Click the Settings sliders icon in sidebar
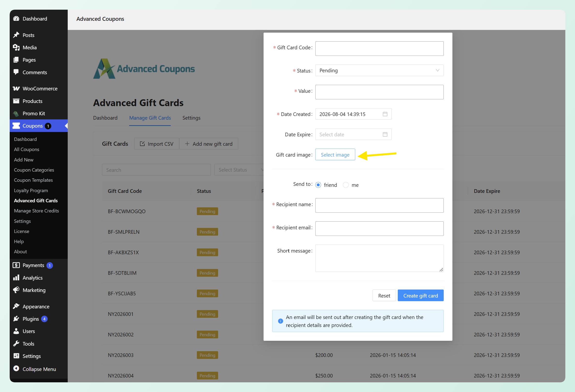The height and width of the screenshot is (392, 575). coord(16,356)
